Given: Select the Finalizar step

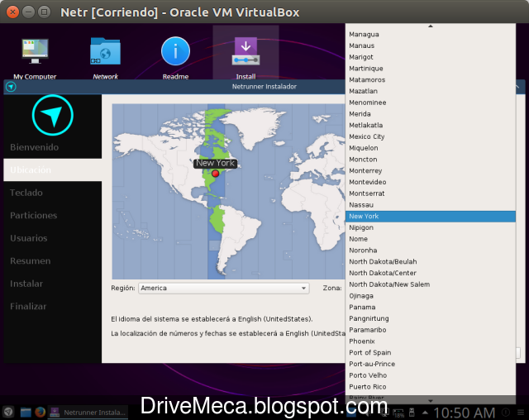Looking at the screenshot, I should click(52, 306).
